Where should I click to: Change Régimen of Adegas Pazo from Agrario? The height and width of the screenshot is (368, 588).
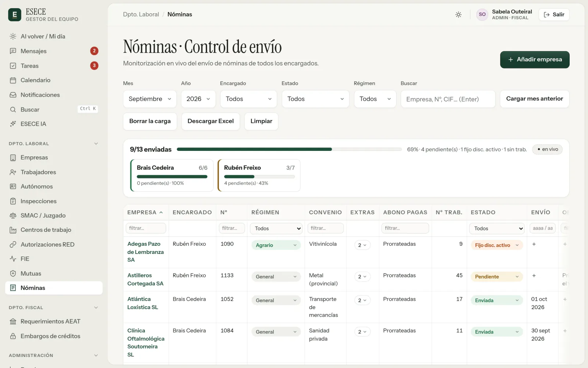pyautogui.click(x=276, y=245)
